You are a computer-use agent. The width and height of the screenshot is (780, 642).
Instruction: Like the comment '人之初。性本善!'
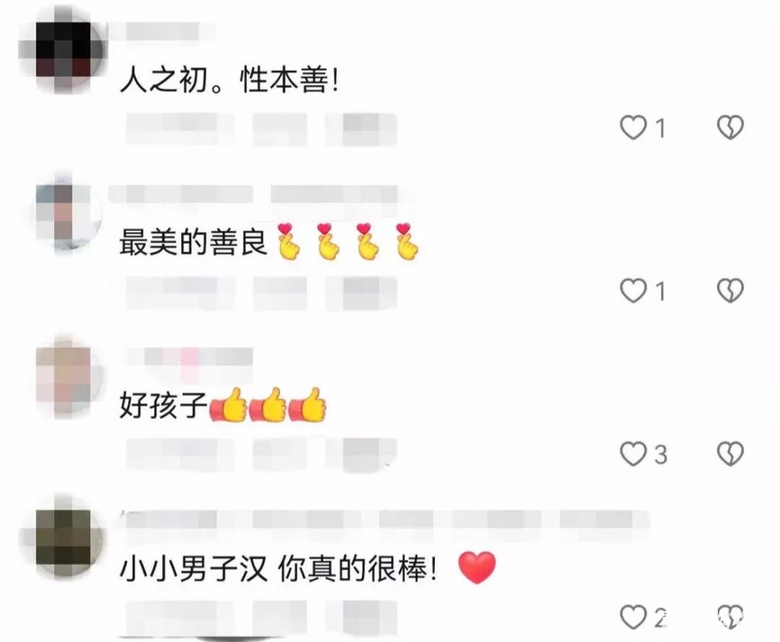(x=633, y=127)
